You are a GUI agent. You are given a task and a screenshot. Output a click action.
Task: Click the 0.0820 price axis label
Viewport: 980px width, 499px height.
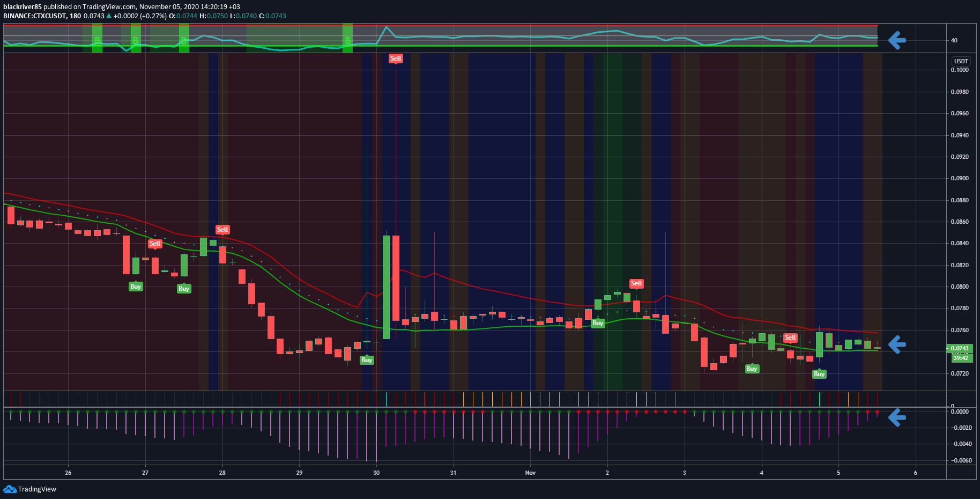[x=960, y=265]
